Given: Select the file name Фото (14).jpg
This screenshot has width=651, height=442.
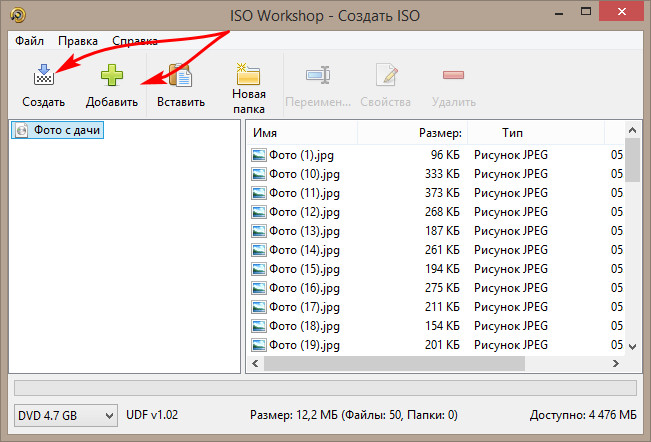Looking at the screenshot, I should coord(304,250).
